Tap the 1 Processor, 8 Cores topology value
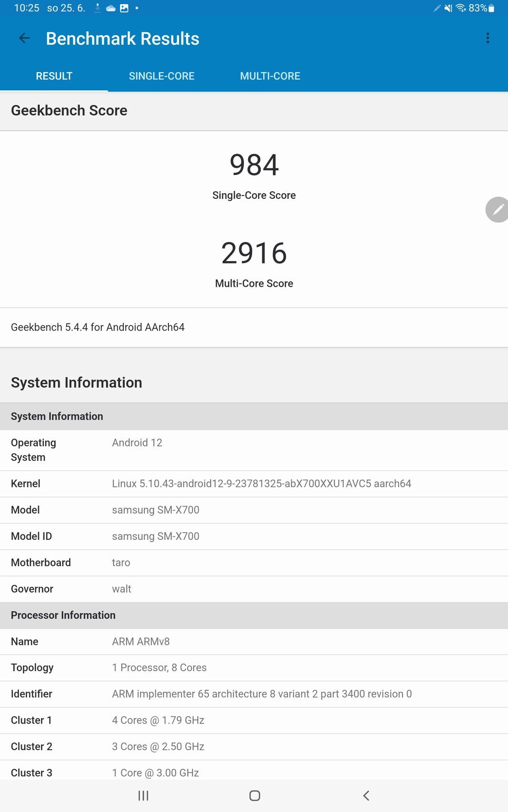Image resolution: width=508 pixels, height=812 pixels. point(159,668)
